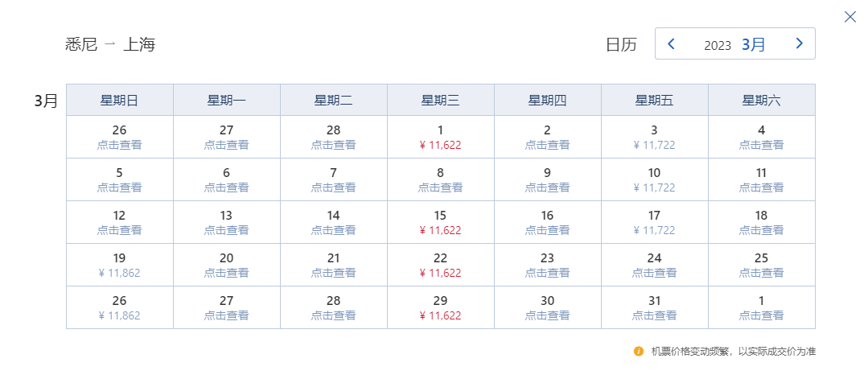Screen dimensions: 868x379
Task: Click 点击查看 under March 2
Action: [x=547, y=145]
